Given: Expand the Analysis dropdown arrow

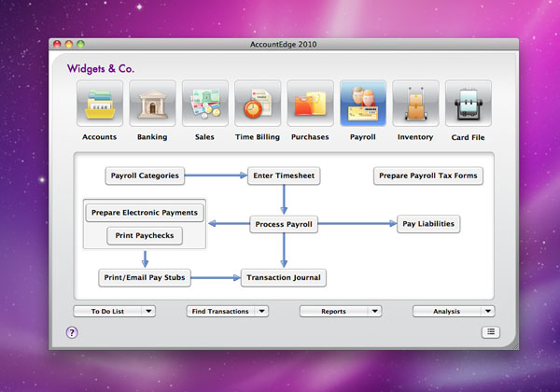Looking at the screenshot, I should point(488,312).
